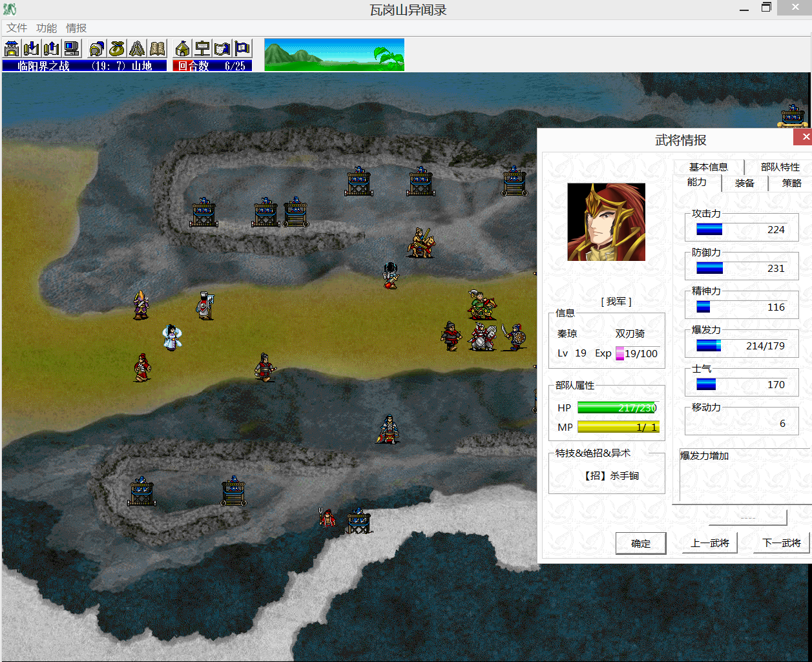Click the greyed-out dashed button in the dialog
Viewport: 812px width, 662px height.
[748, 517]
